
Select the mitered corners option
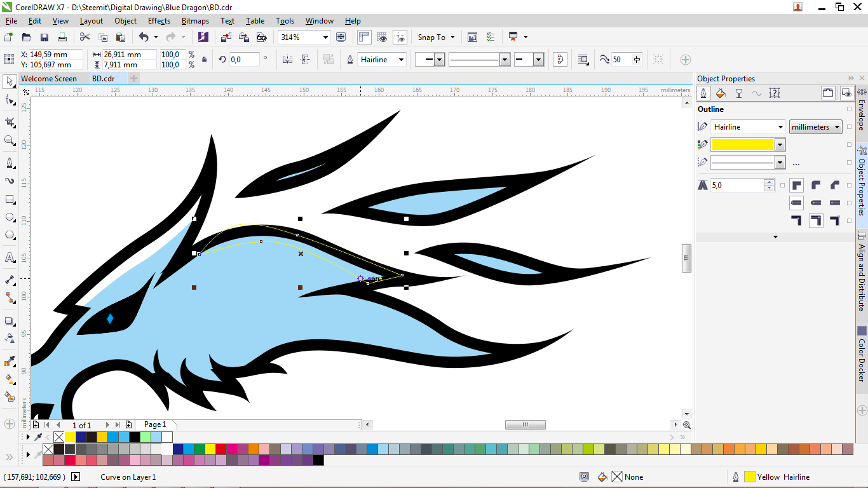point(797,186)
